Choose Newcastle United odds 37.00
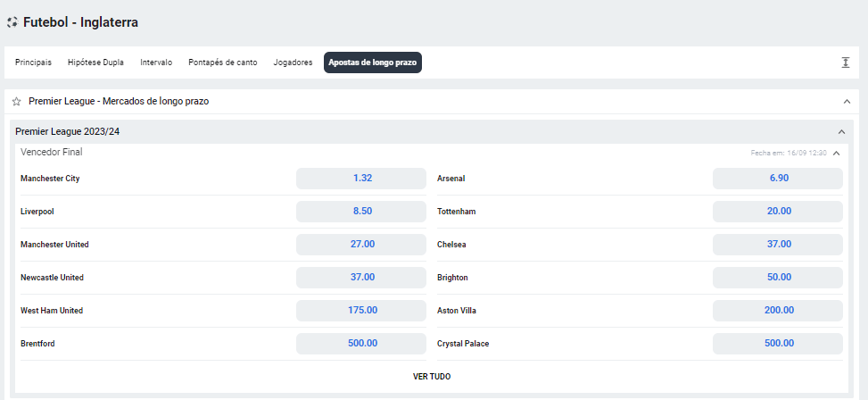The image size is (868, 400). click(361, 278)
